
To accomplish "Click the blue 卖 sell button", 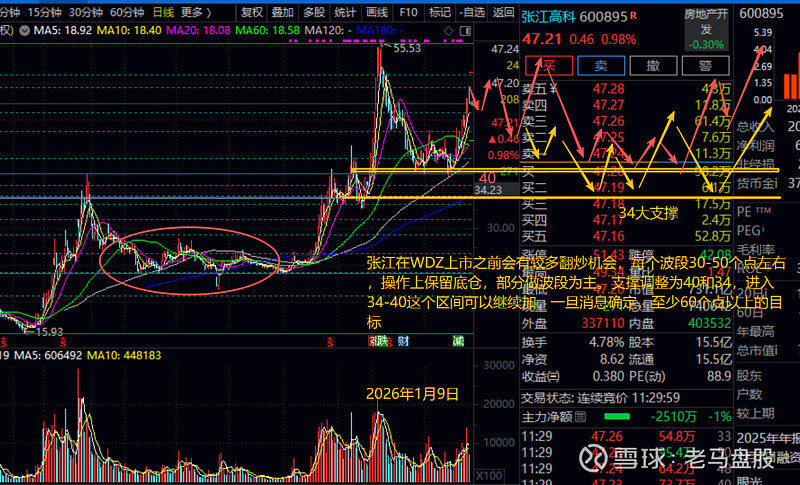I will coord(601,66).
